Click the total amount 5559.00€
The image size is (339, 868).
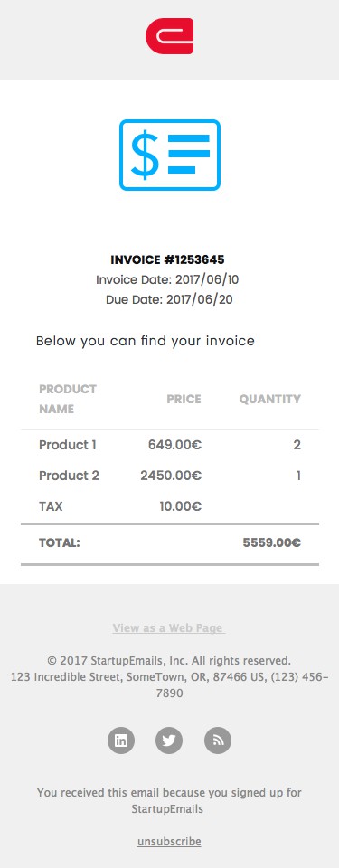pos(271,543)
